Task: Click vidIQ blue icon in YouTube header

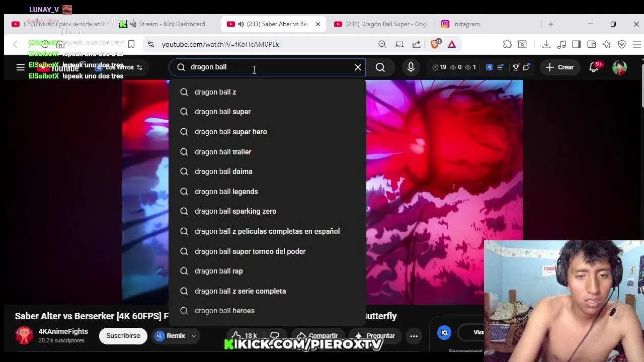Action: point(489,67)
